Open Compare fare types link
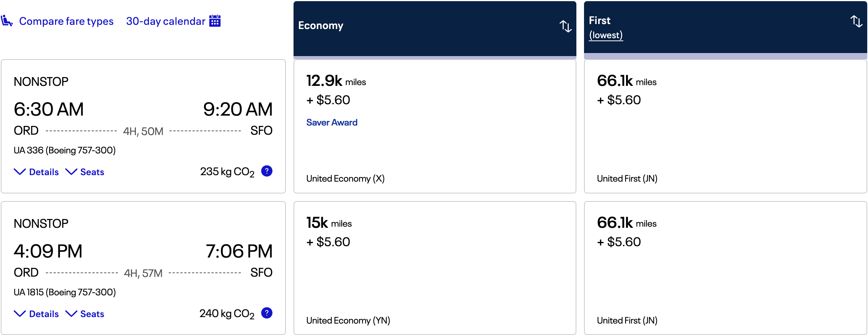The height and width of the screenshot is (335, 868). pos(66,21)
